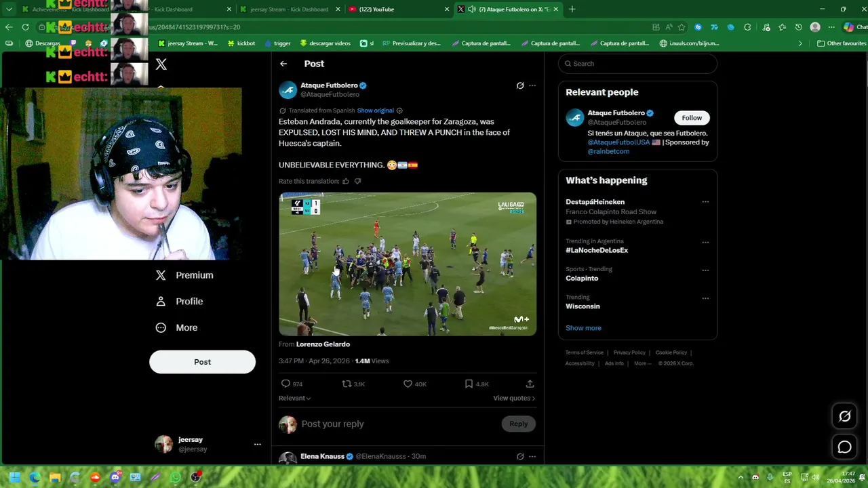
Task: Open Edge browser profile avatar
Action: point(815,27)
